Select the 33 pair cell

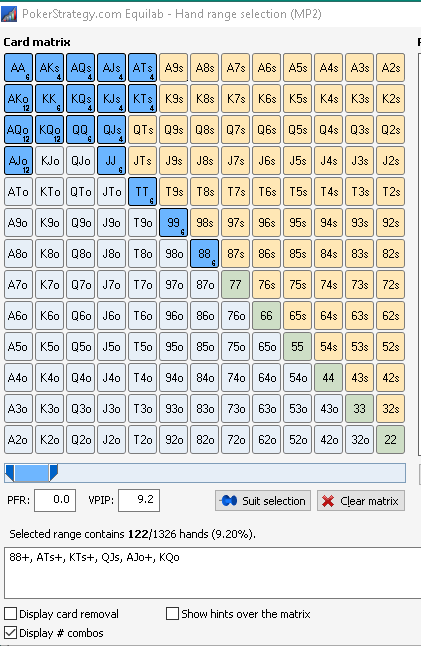pyautogui.click(x=360, y=409)
